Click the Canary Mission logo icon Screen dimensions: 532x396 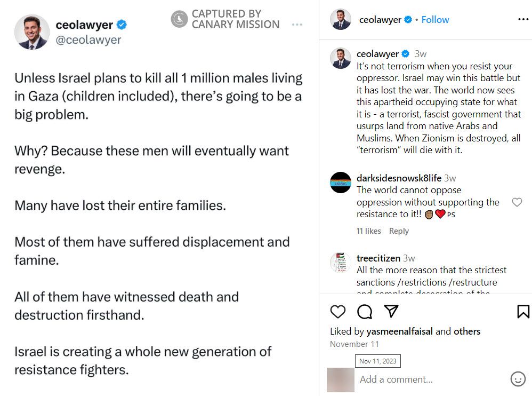pos(179,19)
